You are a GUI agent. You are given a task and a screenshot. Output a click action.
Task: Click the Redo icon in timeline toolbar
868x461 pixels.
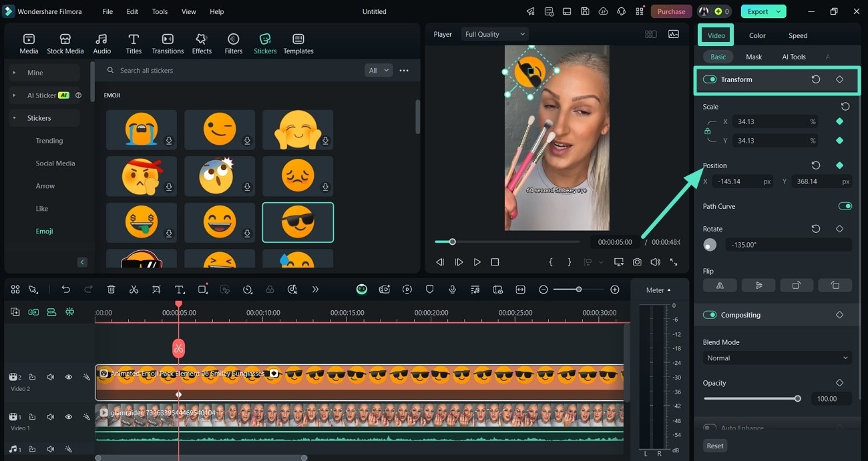pyautogui.click(x=88, y=290)
